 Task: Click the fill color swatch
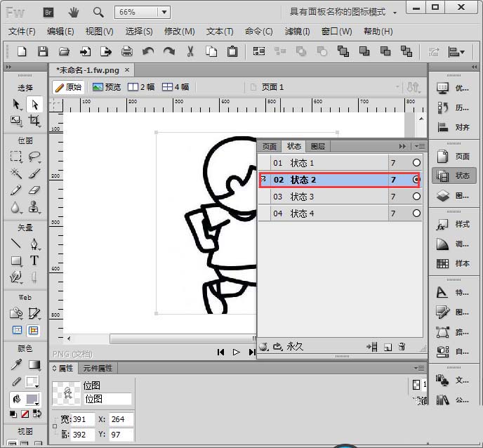click(32, 400)
